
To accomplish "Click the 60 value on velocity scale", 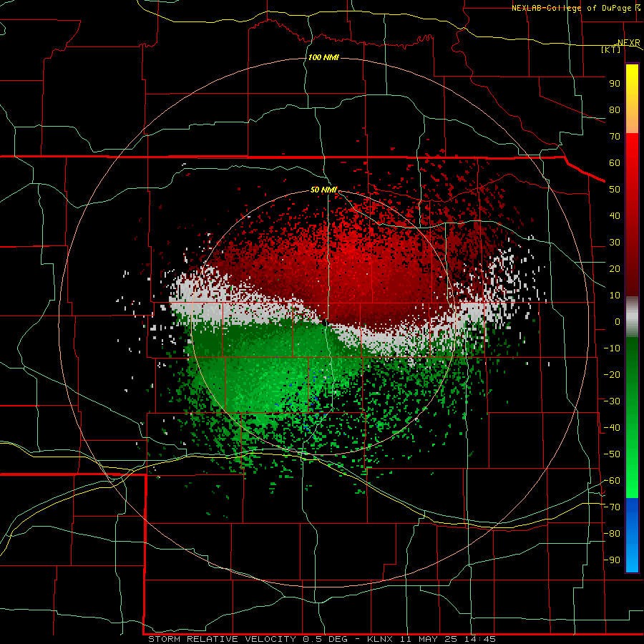I will point(615,162).
